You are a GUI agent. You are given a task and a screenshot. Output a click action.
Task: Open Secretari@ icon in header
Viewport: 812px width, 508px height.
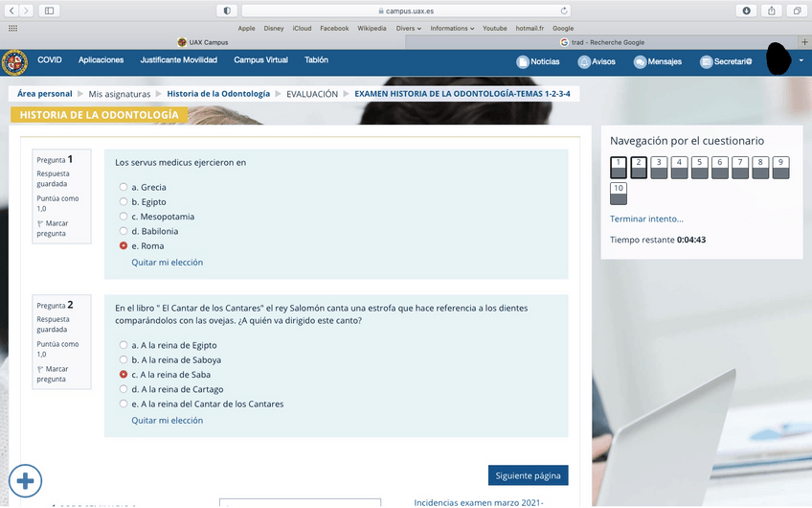click(706, 62)
